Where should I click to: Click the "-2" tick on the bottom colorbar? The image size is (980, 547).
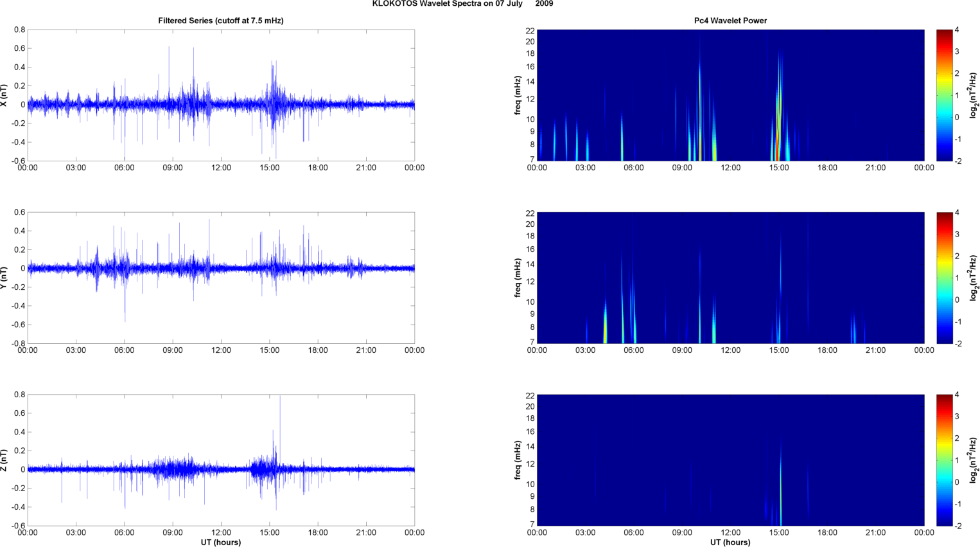pos(958,526)
